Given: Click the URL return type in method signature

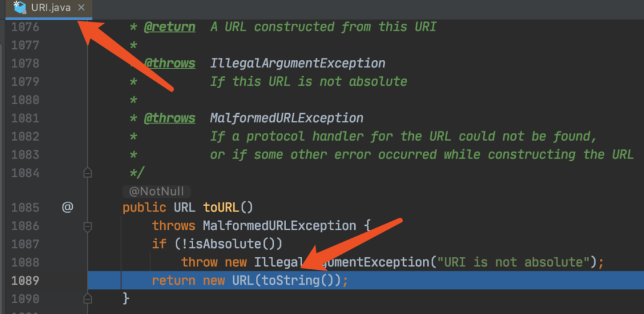Looking at the screenshot, I should 185,207.
